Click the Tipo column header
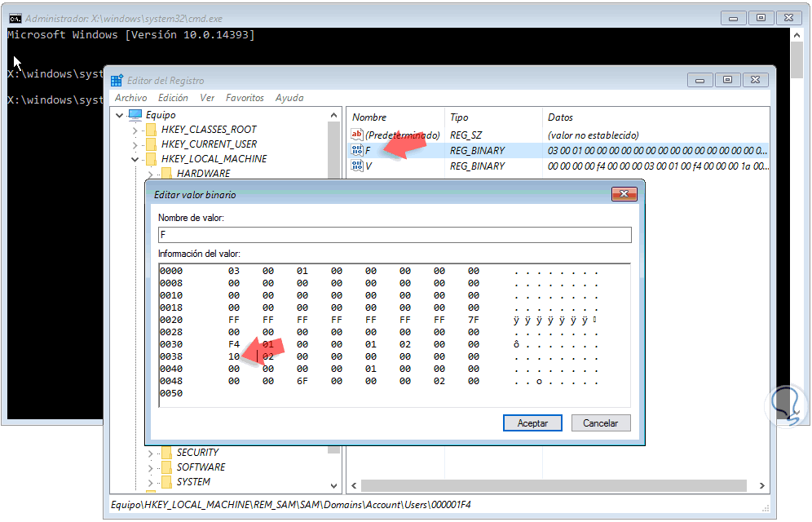This screenshot has height=522, width=812. (493, 117)
